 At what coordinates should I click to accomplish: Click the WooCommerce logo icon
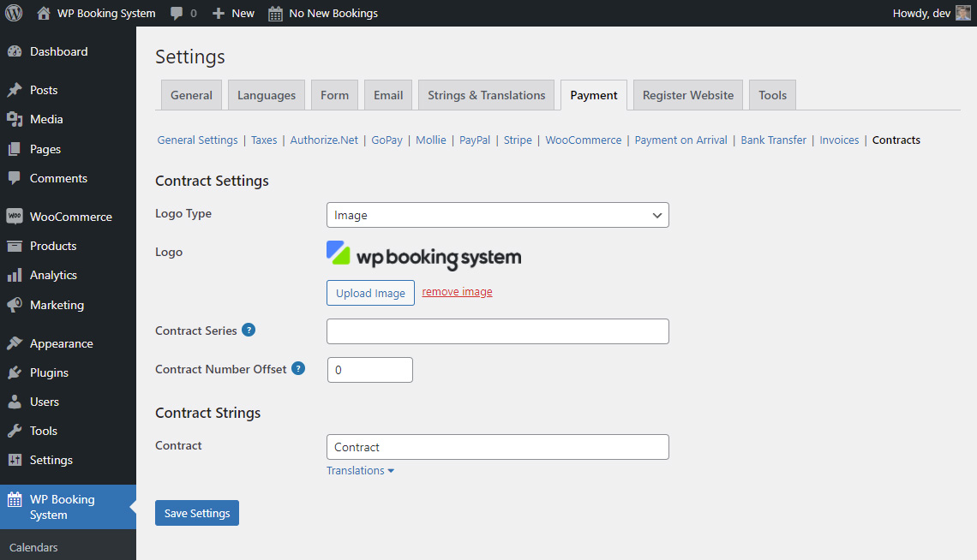(x=15, y=216)
